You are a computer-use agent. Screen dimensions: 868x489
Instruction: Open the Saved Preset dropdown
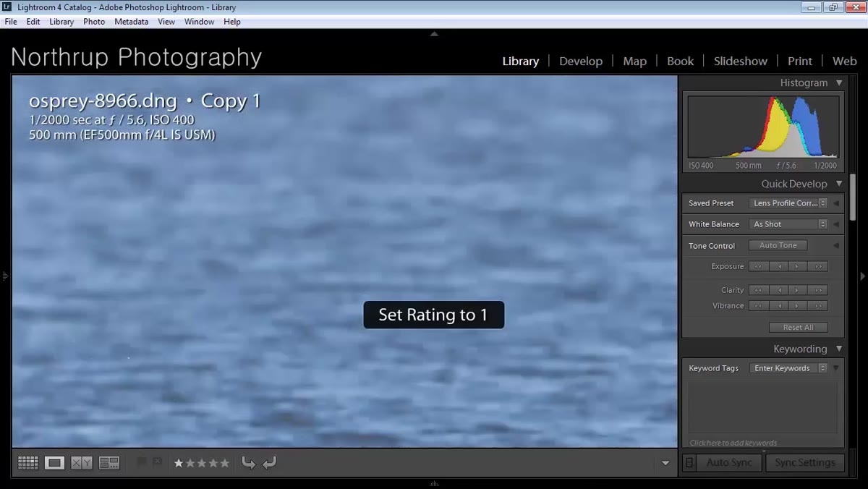click(x=788, y=203)
